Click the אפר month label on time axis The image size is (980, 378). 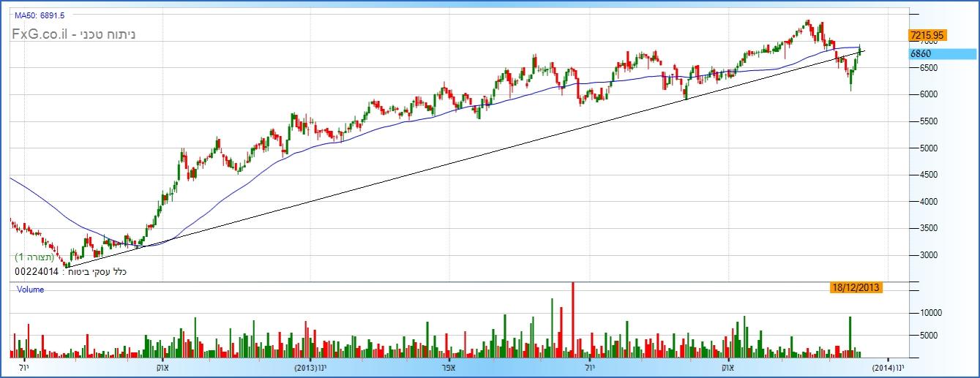[x=450, y=368]
